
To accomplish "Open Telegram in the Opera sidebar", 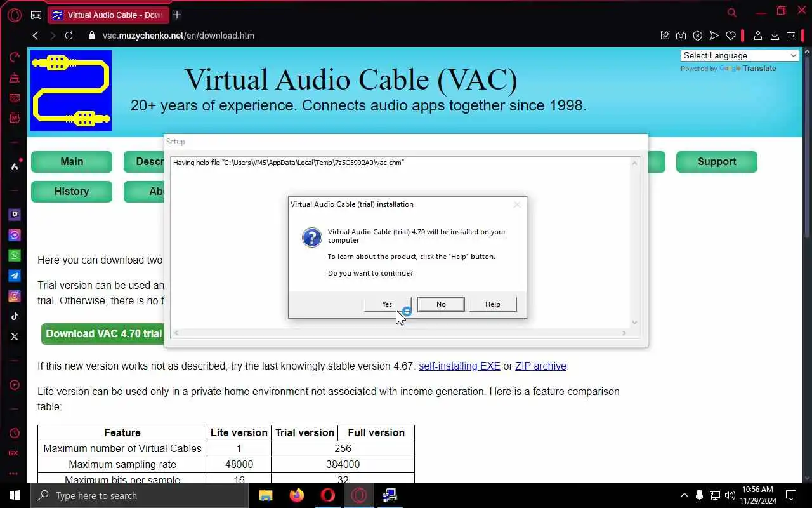I will [14, 276].
